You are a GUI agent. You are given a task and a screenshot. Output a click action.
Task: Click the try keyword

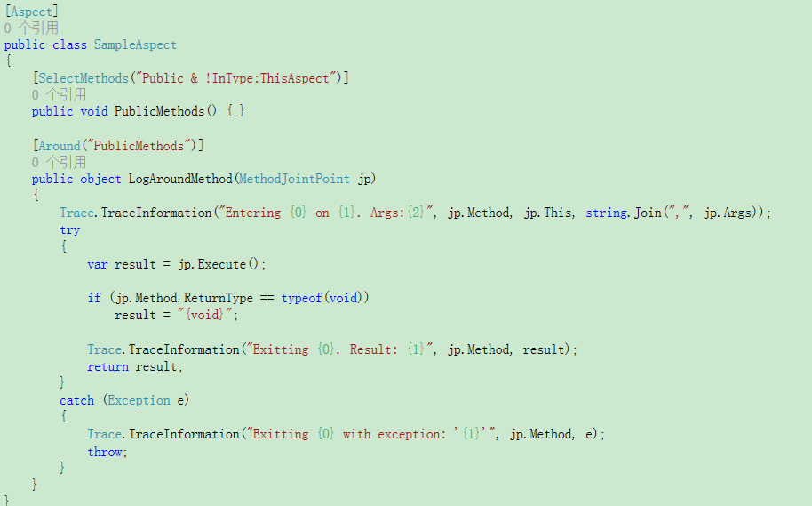70,229
